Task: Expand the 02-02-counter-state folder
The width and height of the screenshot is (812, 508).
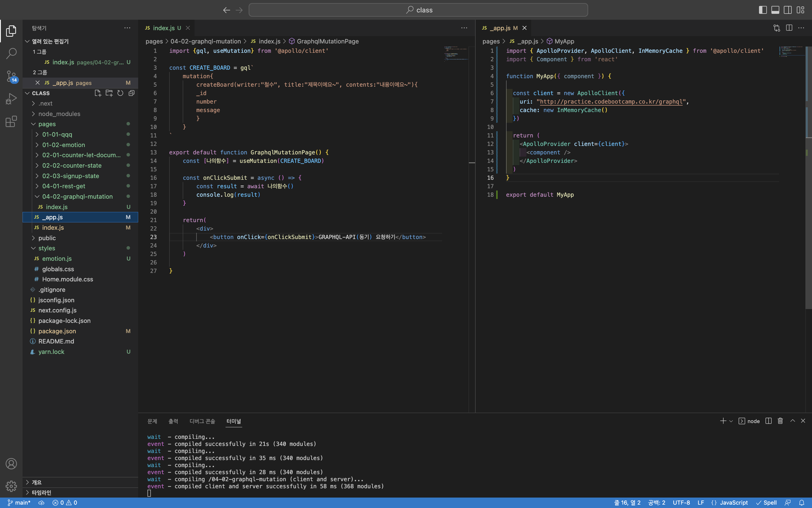Action: pos(80,165)
